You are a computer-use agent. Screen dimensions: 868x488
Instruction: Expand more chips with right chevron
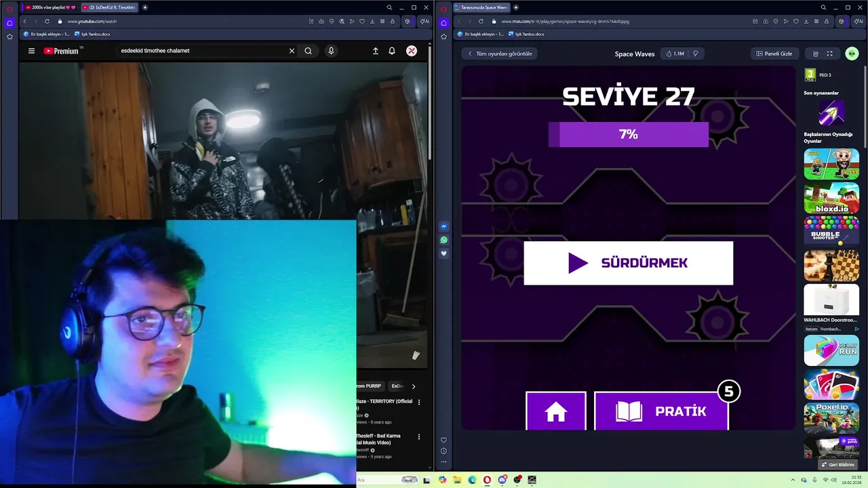coord(414,386)
